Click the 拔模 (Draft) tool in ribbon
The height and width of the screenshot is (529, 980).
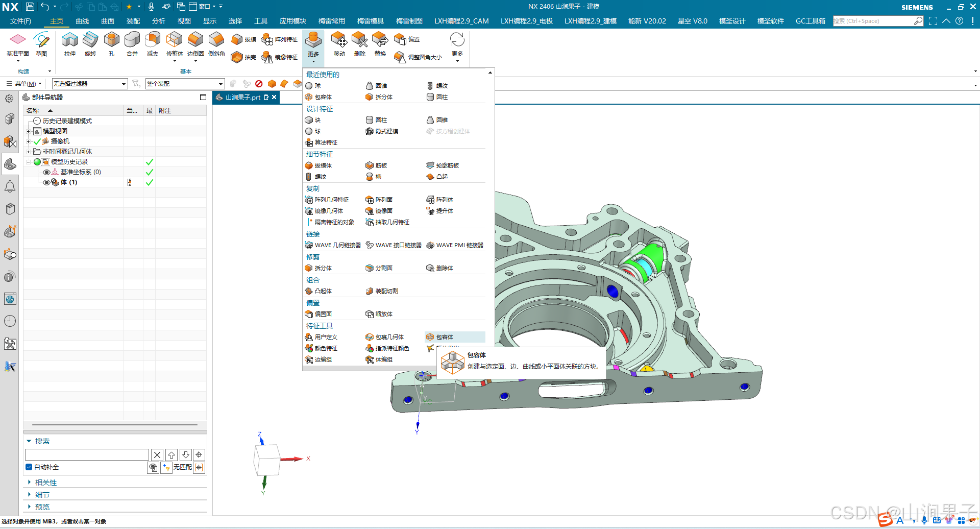[243, 39]
